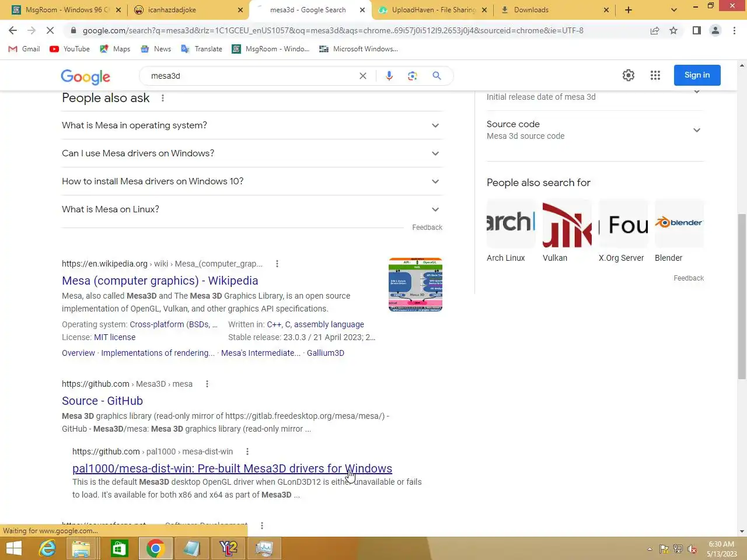
Task: Open the Overview sitelink
Action: tap(78, 353)
